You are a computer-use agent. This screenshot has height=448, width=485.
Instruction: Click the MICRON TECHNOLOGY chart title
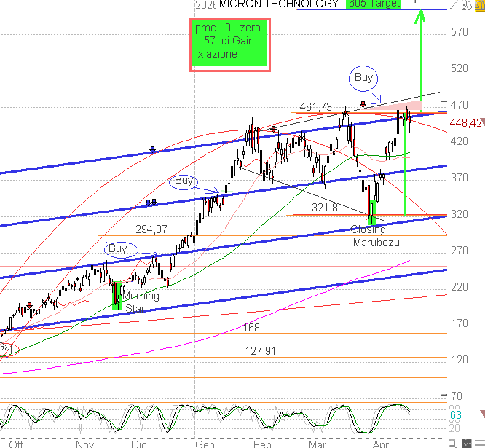(x=279, y=4)
